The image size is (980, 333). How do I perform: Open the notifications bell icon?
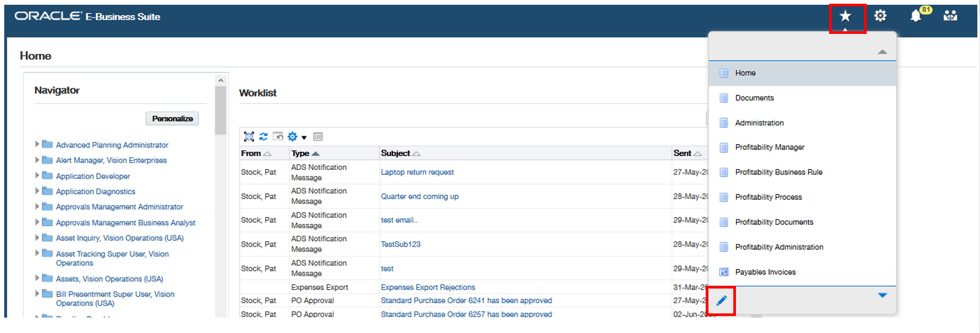click(x=916, y=16)
